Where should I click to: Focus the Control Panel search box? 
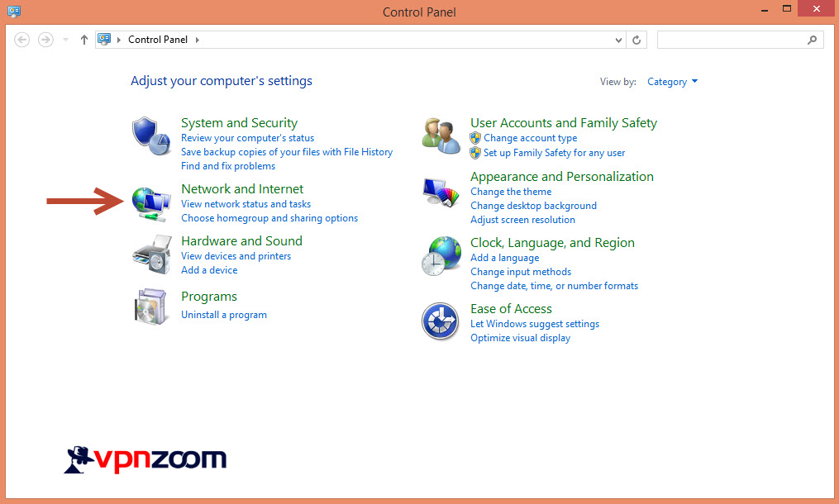pos(741,40)
